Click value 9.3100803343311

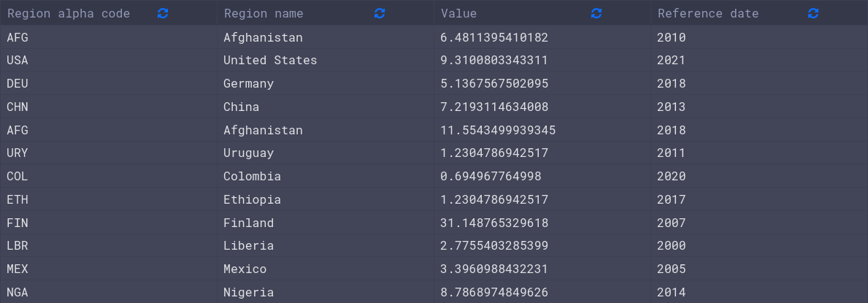[494, 61]
